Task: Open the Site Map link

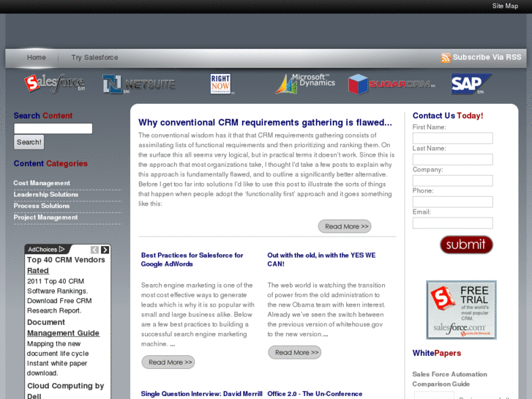Action: (505, 6)
